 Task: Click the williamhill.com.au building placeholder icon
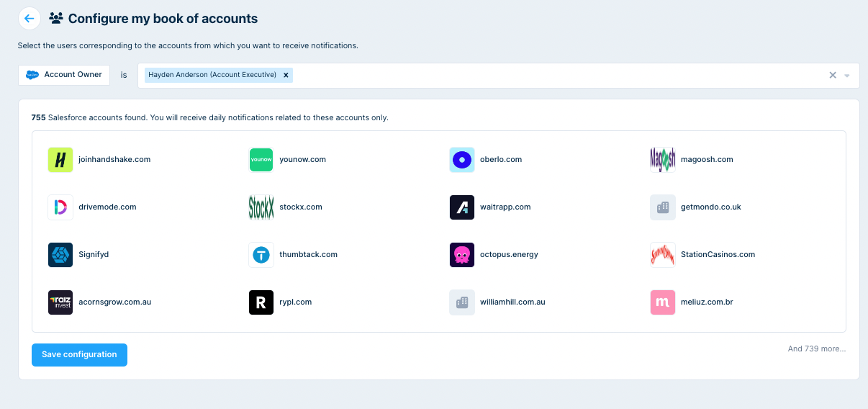tap(462, 302)
